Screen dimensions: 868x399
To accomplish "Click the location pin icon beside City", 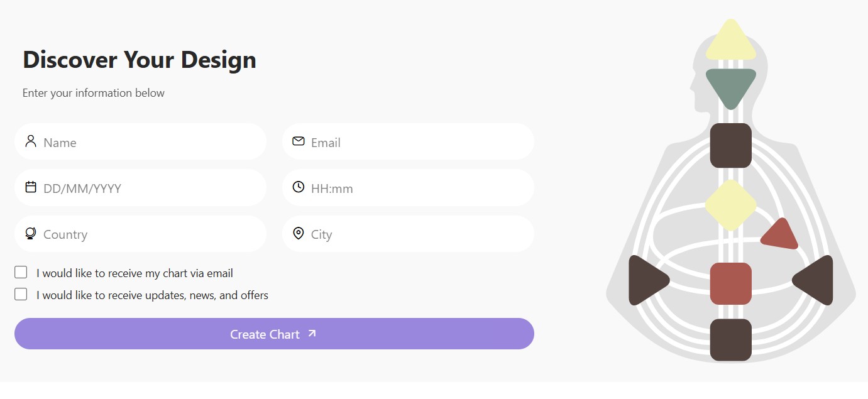I will (299, 234).
